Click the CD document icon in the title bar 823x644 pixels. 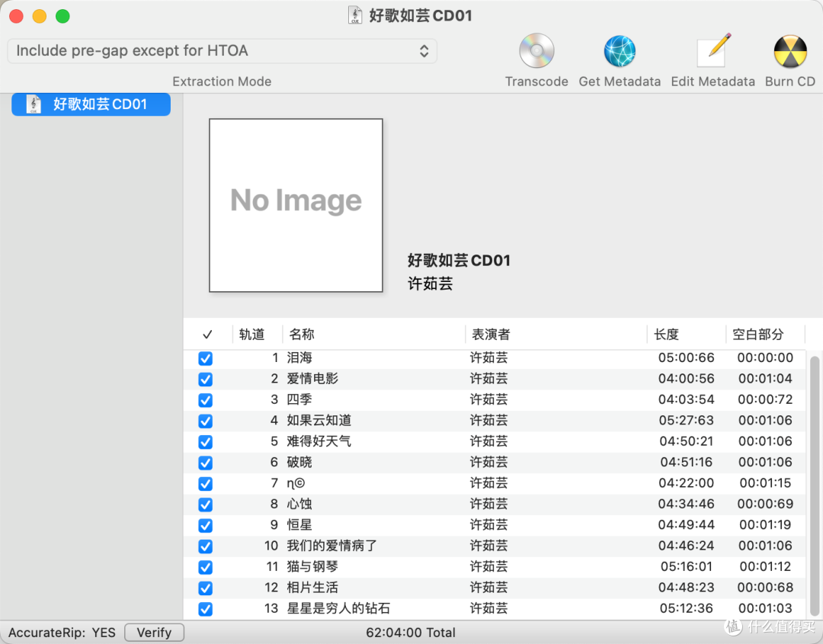(x=355, y=14)
